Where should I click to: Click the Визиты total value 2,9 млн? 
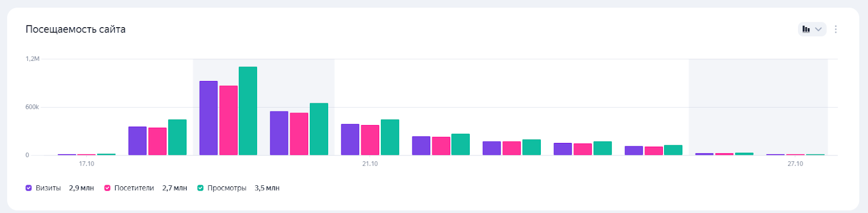pos(81,188)
